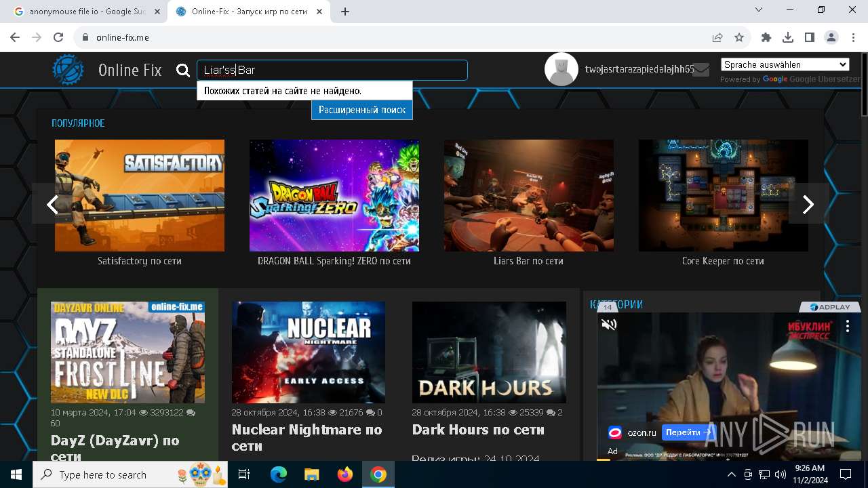Click the ПОПУЛЯРНОЕ section heading
Viewport: 868px width, 488px height.
78,123
